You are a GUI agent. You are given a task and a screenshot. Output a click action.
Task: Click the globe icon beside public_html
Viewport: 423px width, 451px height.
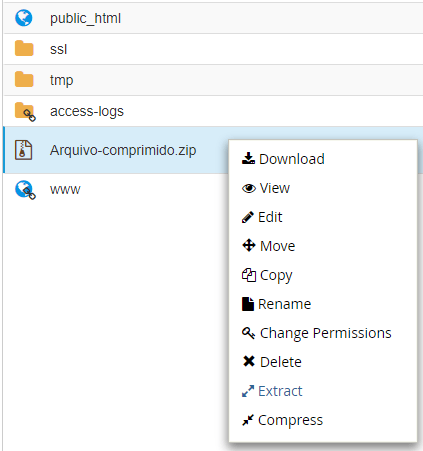[x=24, y=18]
